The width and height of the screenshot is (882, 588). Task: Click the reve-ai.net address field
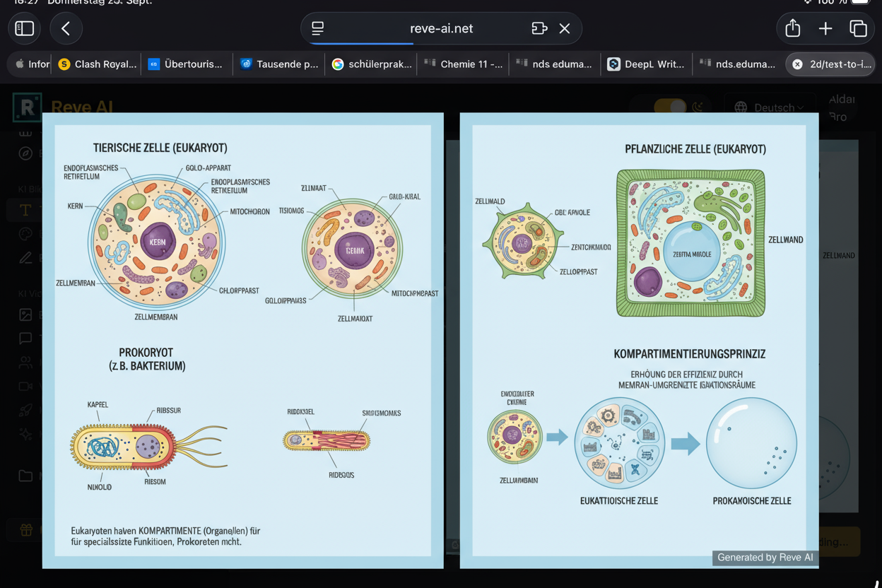point(441,28)
